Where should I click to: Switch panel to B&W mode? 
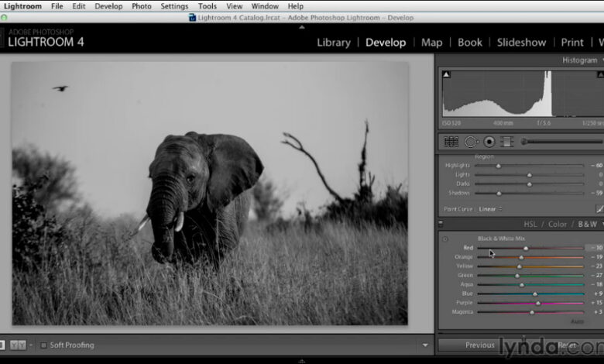(x=587, y=225)
